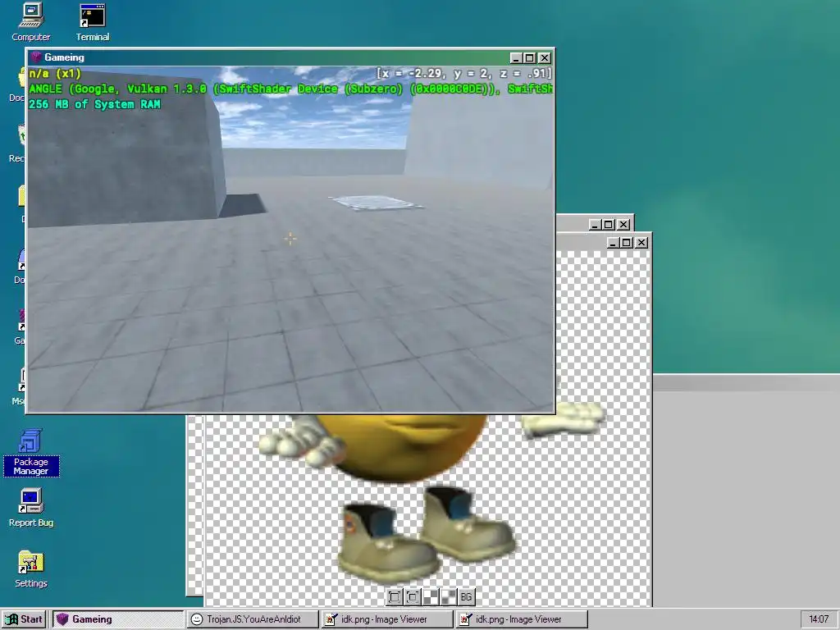Click the Gameing icon in its title bar
This screenshot has width=840, height=630.
(x=36, y=57)
